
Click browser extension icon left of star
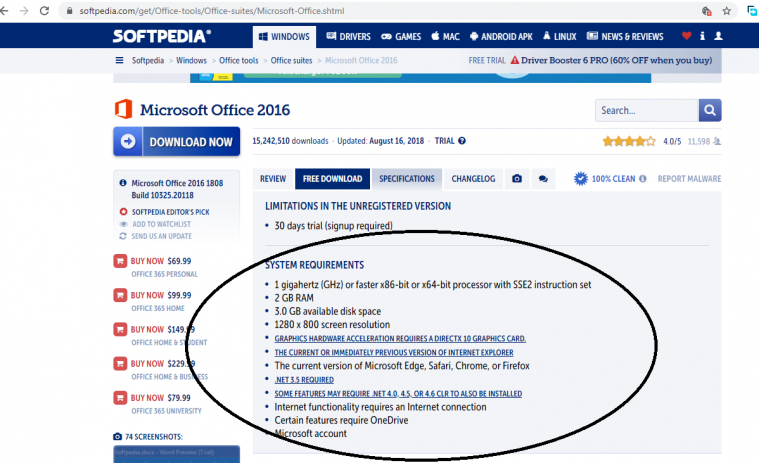tap(707, 11)
